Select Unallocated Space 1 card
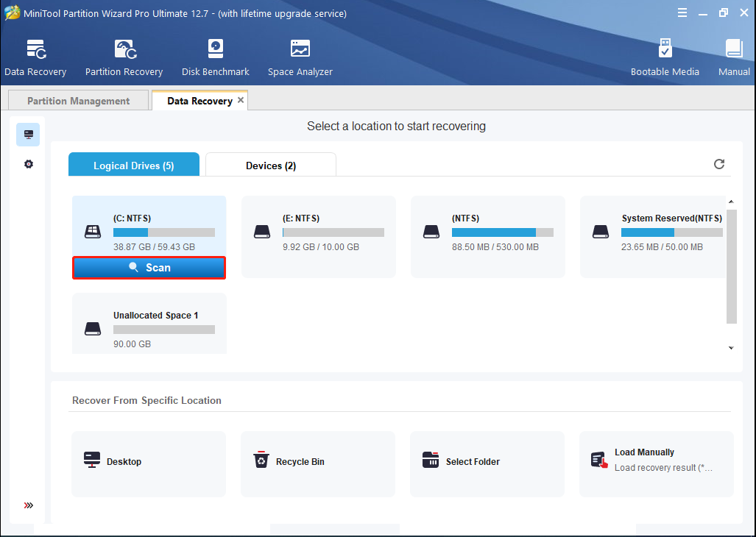 click(x=149, y=324)
